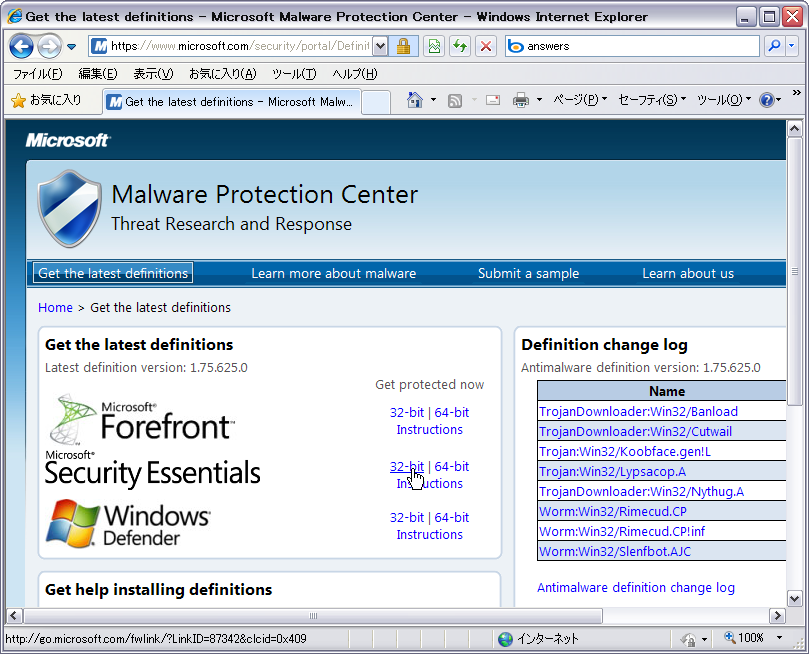
Task: Click the Microsoft logo on the page
Action: [68, 140]
